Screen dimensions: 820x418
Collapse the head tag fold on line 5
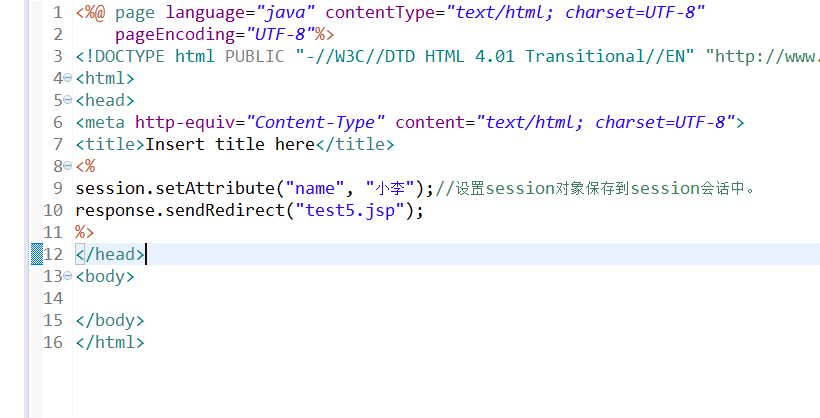pyautogui.click(x=67, y=100)
